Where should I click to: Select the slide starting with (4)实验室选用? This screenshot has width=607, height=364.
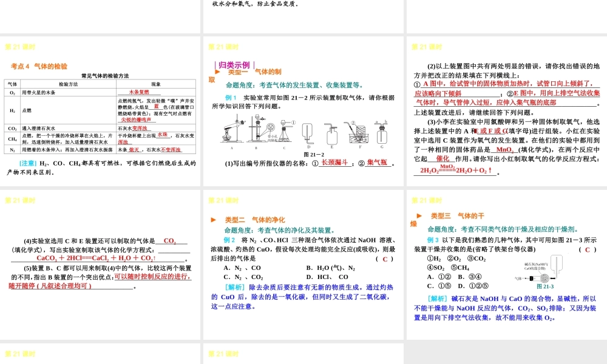(100, 265)
